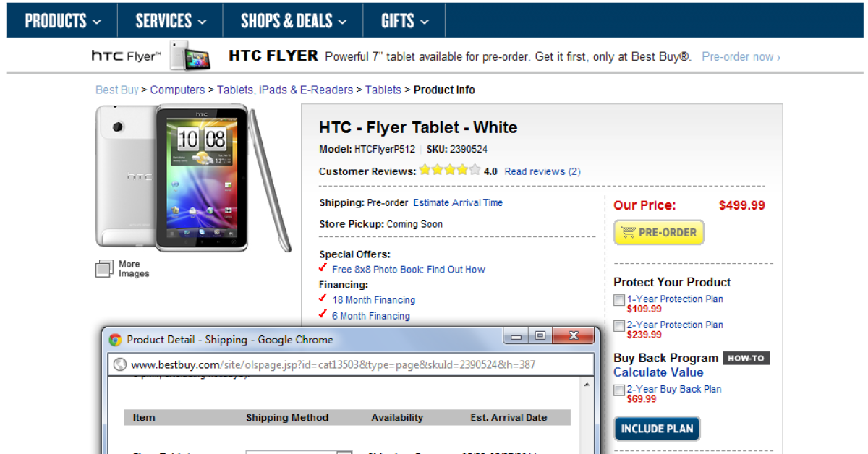Tick the 2-Year Buy Back Plan checkbox
Image resolution: width=868 pixels, height=454 pixels.
click(x=619, y=390)
